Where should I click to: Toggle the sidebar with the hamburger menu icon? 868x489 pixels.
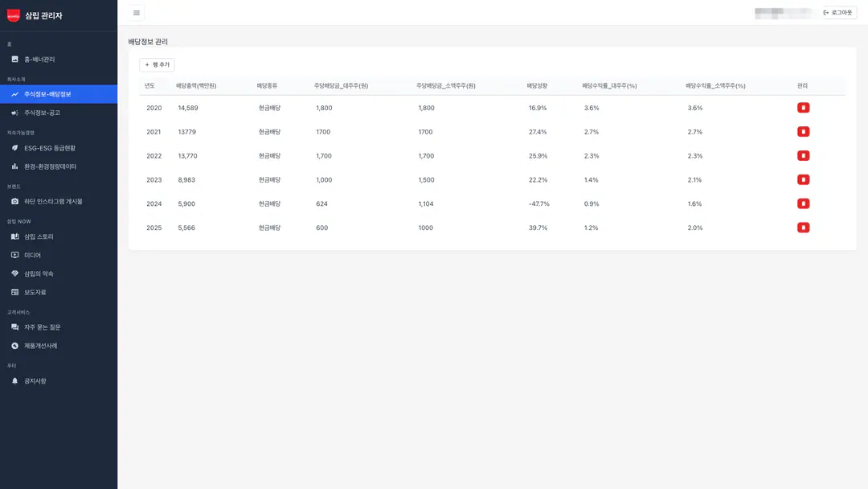tap(136, 13)
